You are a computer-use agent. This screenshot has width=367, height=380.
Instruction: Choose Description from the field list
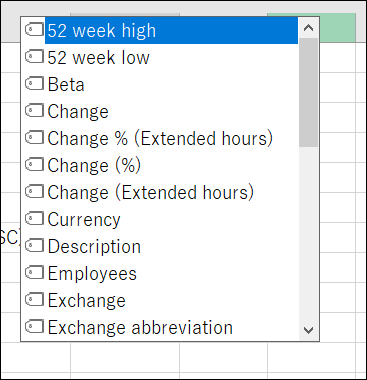click(160, 246)
